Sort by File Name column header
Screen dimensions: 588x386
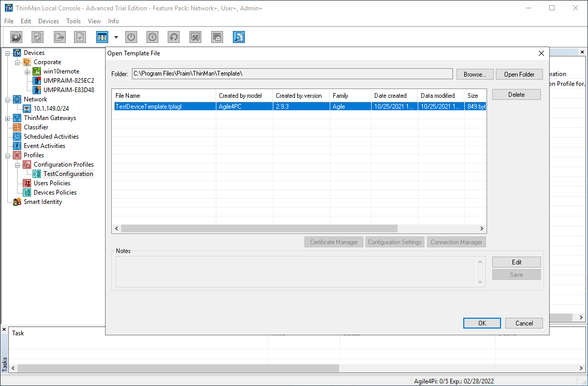coord(164,96)
